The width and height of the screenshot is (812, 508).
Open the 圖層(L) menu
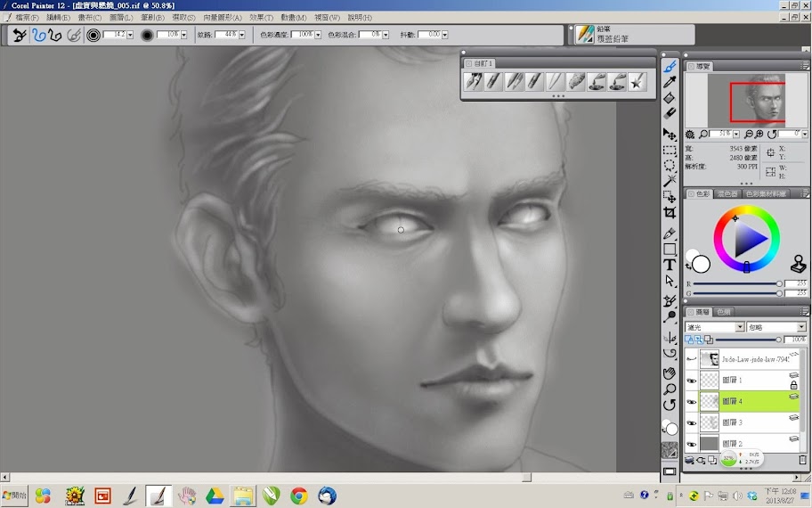(x=121, y=17)
